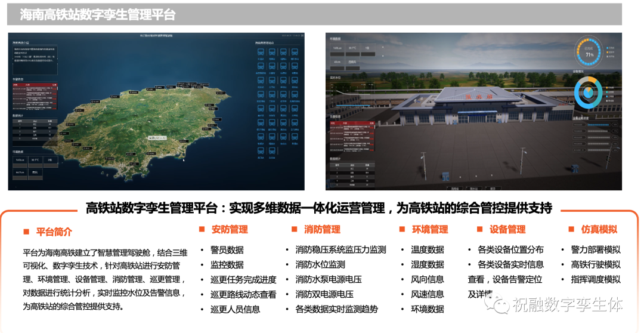
Task: Click the 消防管理 section heading
Action: point(322,230)
